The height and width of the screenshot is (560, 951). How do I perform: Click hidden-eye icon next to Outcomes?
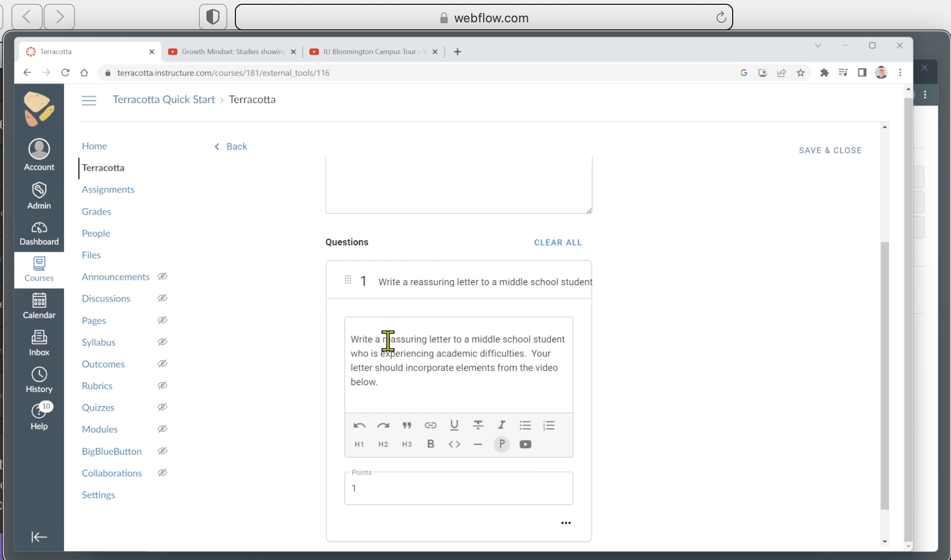(162, 364)
